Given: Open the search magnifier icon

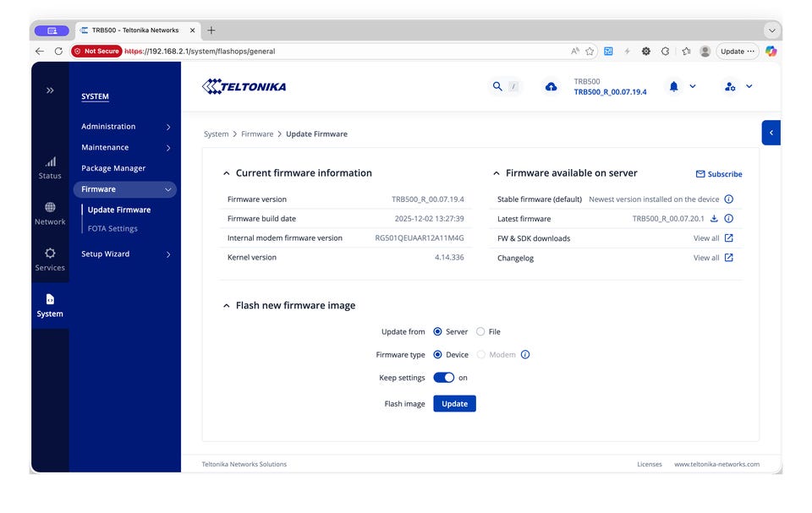Looking at the screenshot, I should coord(497,86).
